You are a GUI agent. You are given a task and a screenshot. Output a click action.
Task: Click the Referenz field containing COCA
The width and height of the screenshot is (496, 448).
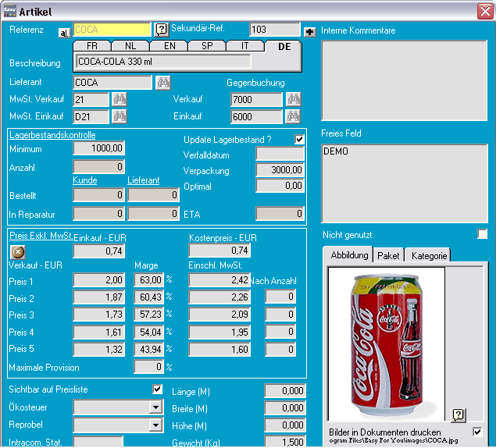pyautogui.click(x=112, y=30)
